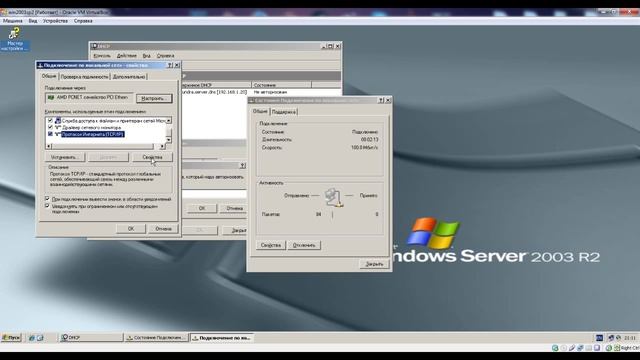The height and width of the screenshot is (360, 640).
Task: Click components list scroll left arrow
Action: tap(49, 146)
